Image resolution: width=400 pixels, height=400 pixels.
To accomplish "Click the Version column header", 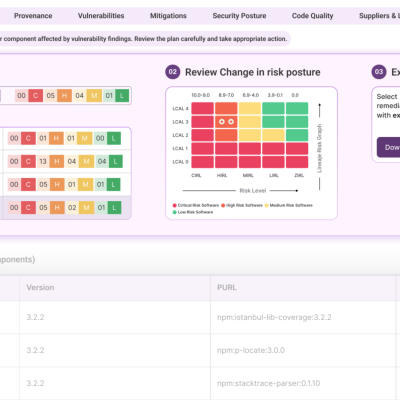I will 40,287.
